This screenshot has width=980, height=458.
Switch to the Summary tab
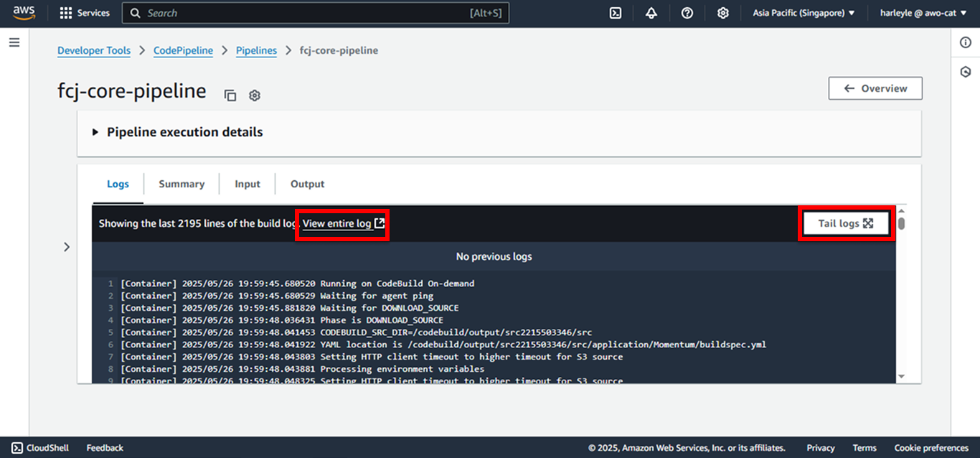182,184
